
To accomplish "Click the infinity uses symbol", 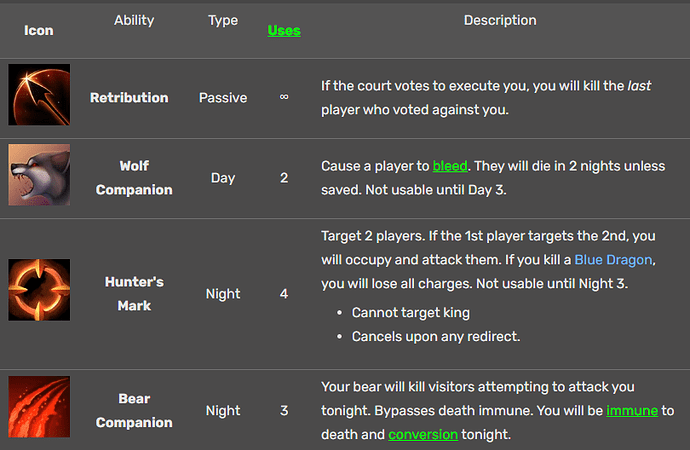I will [x=284, y=97].
